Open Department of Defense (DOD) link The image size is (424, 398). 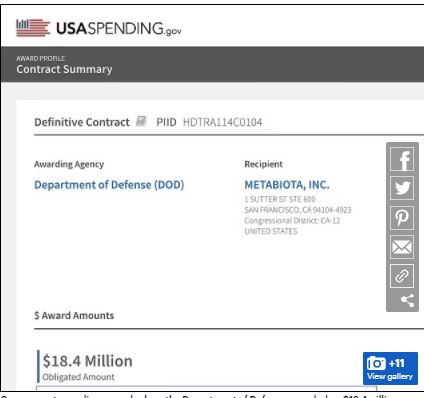click(109, 185)
